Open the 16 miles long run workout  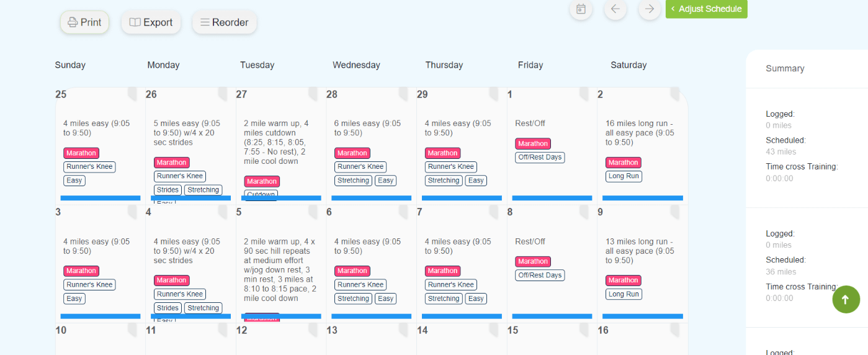(x=640, y=133)
